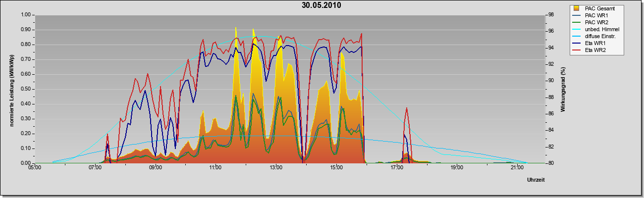Click the 0.00 left axis value

(x=25, y=163)
